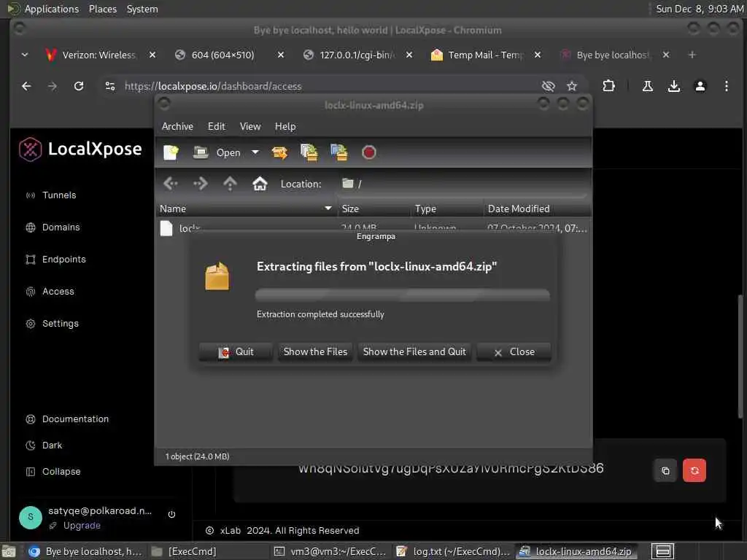Click the Extract archive toolbar icon
Image resolution: width=747 pixels, height=560 pixels.
(279, 152)
